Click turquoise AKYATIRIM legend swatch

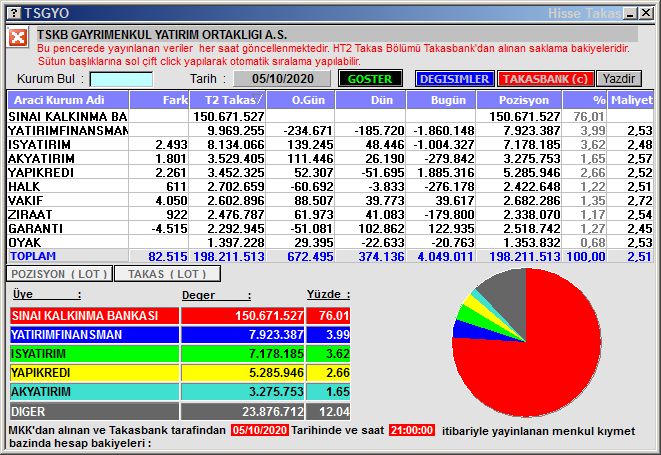coord(94,392)
